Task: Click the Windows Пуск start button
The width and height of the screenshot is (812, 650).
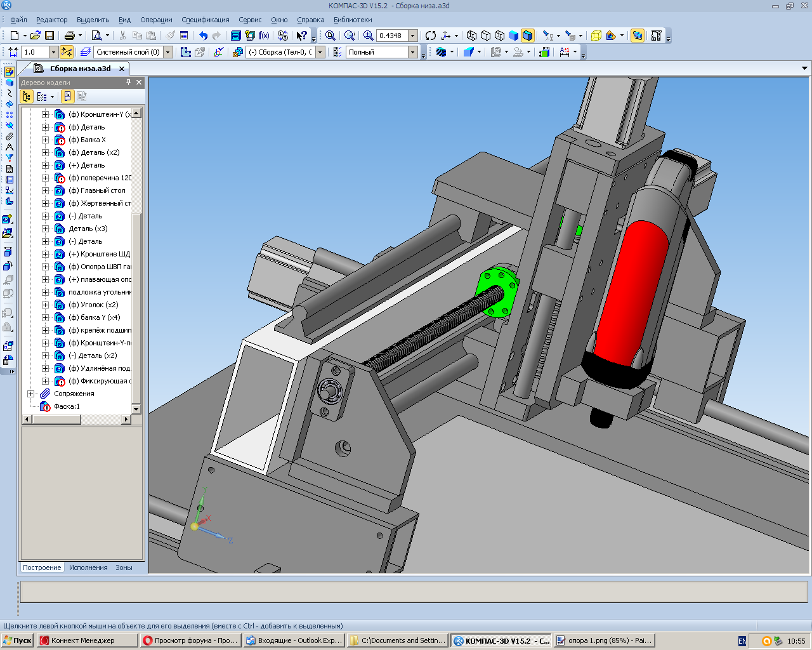Action: click(17, 640)
